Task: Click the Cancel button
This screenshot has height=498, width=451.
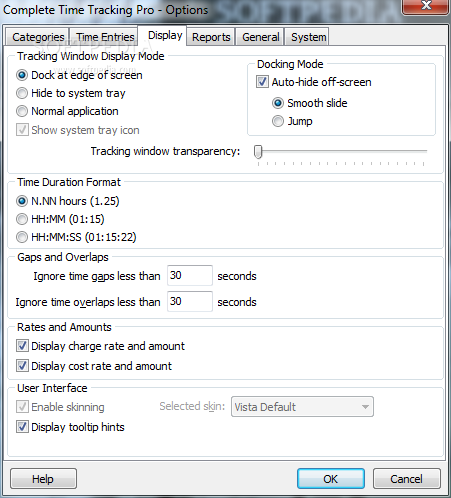Action: (x=407, y=479)
